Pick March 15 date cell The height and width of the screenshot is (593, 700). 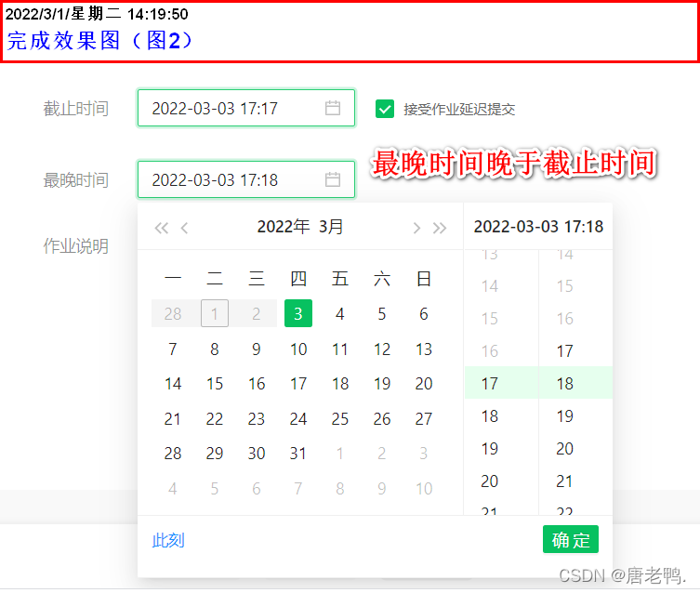point(215,383)
